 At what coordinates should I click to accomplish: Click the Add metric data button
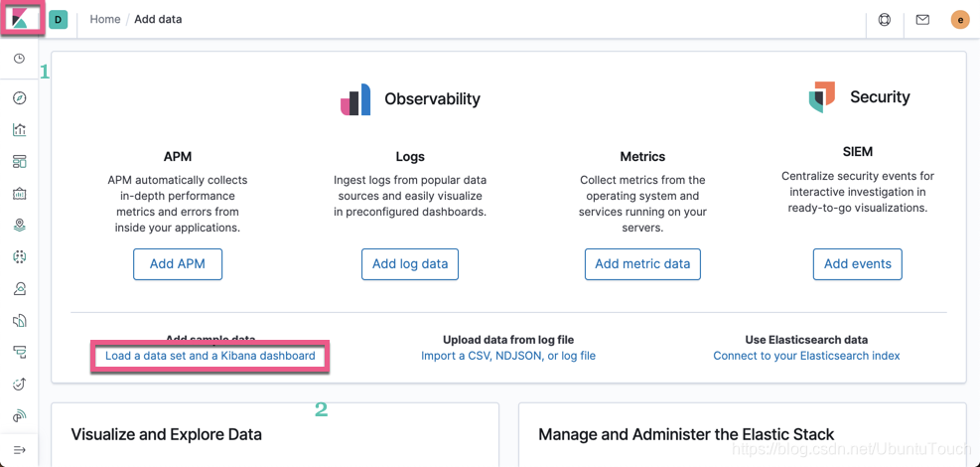[x=642, y=264]
